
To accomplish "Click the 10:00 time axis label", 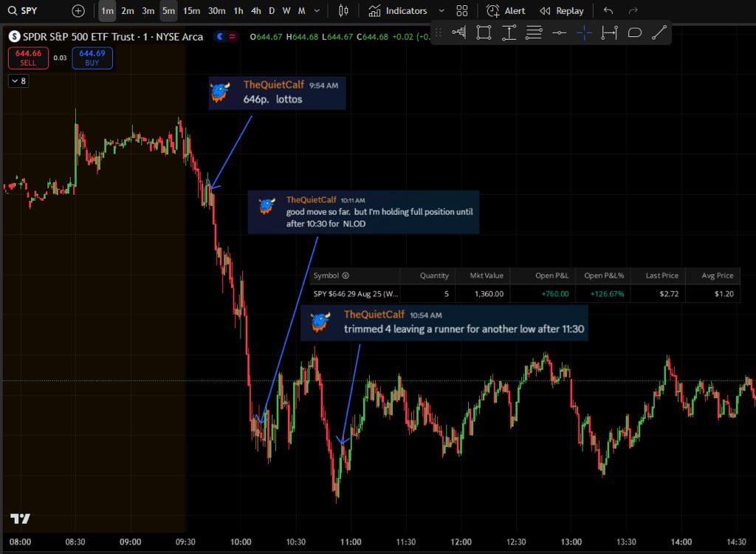I will (241, 542).
